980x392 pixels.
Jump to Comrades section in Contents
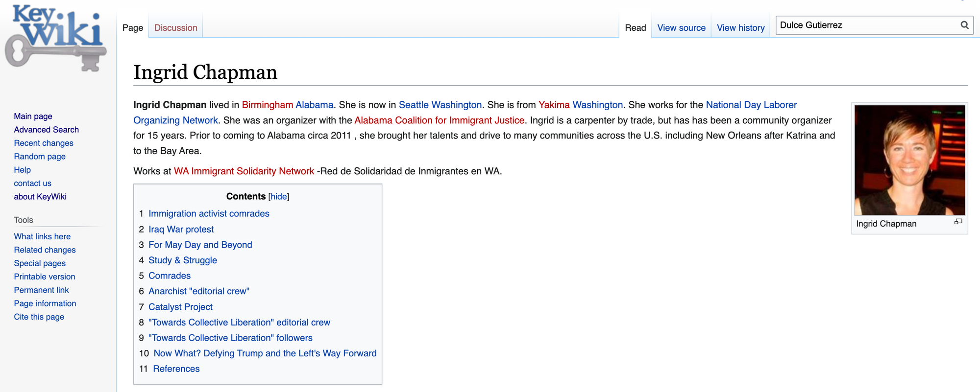170,276
